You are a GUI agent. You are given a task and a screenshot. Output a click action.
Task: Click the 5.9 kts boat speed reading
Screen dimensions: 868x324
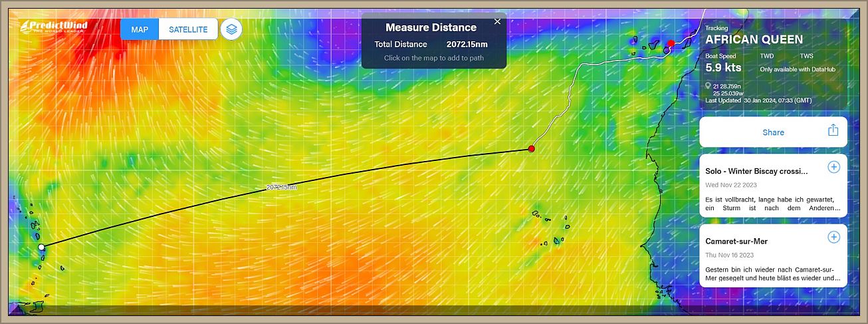pos(723,68)
